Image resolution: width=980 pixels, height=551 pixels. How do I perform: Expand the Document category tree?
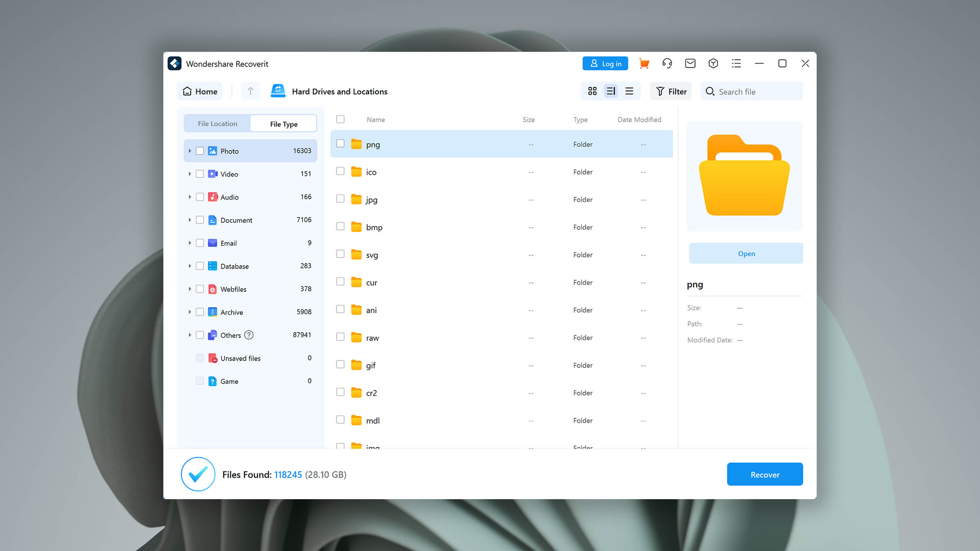[190, 220]
